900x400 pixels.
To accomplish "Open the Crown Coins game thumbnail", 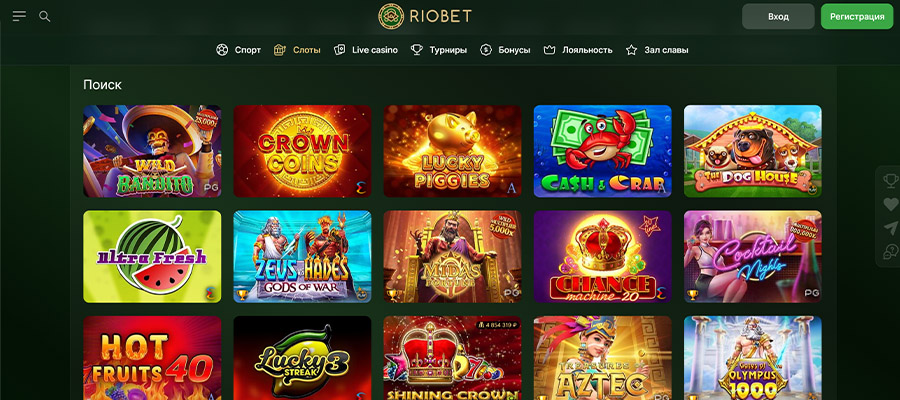I will (x=302, y=151).
